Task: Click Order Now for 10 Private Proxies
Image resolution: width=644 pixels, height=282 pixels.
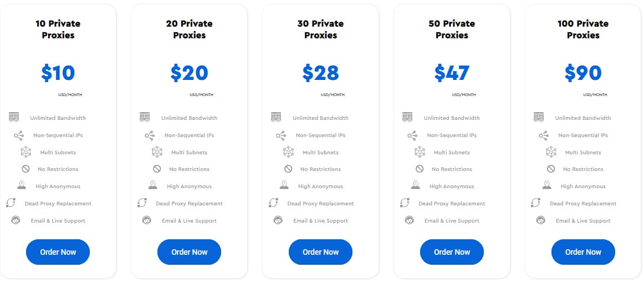Action: tap(58, 252)
